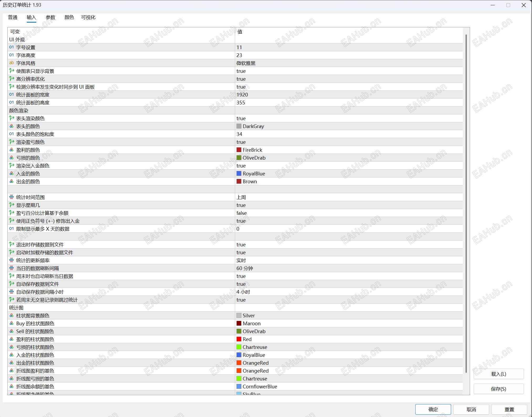Toggle the true value for 退出时存储数据到文件
Image resolution: width=532 pixels, height=417 pixels.
point(241,245)
